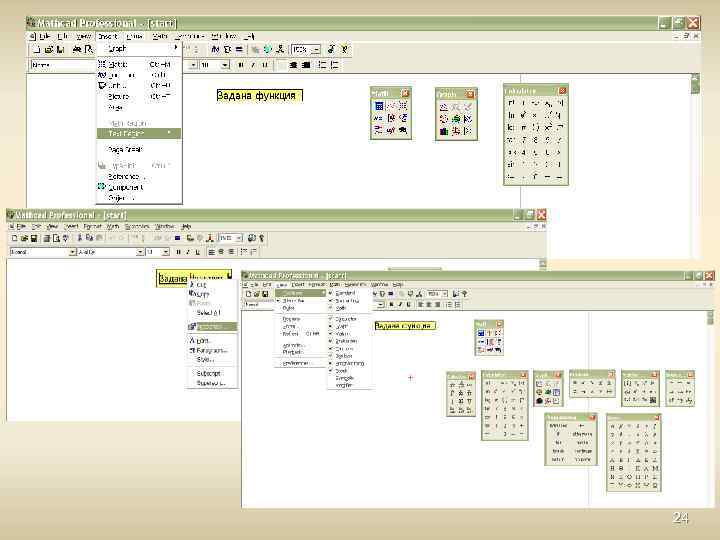Click New document icon in top Mathcad window
The image size is (720, 540).
pos(37,49)
